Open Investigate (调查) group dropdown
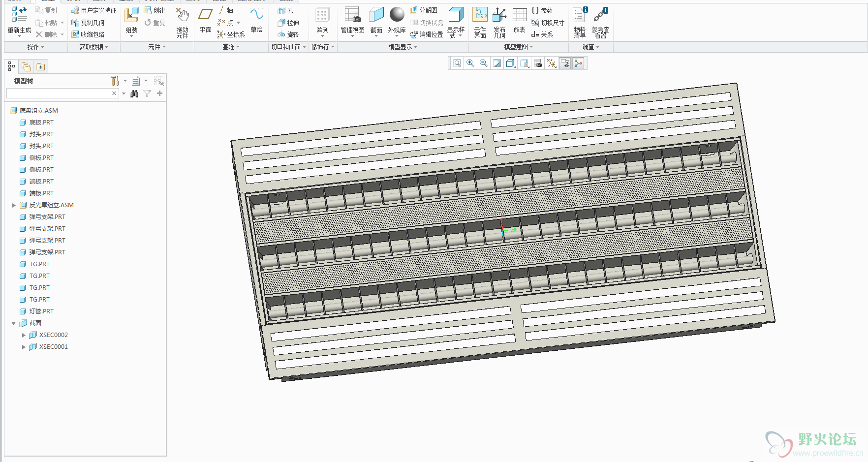 590,47
